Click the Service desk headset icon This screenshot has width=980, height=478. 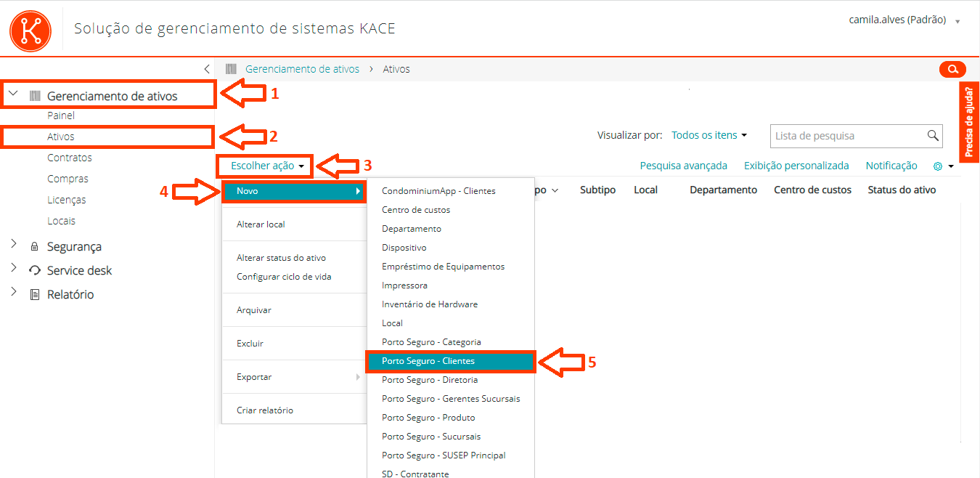[34, 271]
